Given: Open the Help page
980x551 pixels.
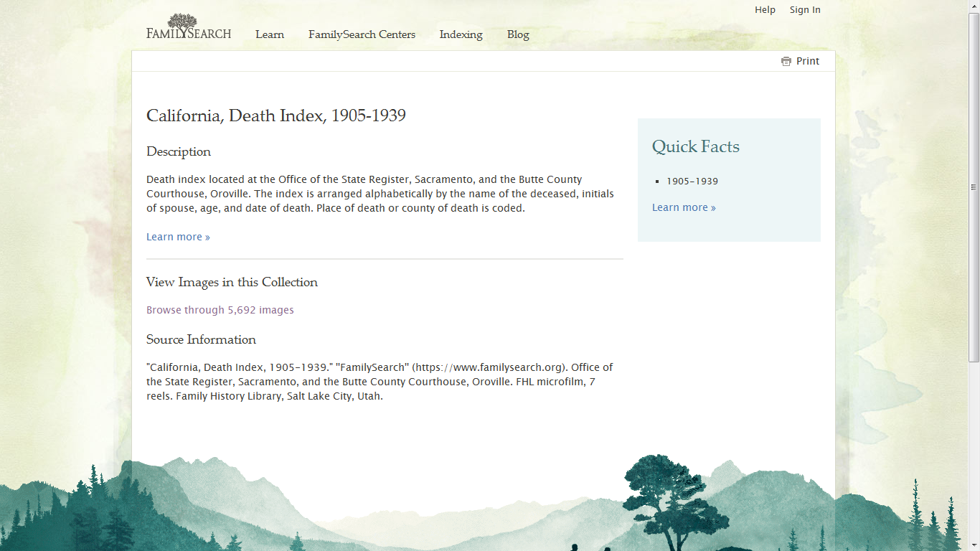Looking at the screenshot, I should point(765,9).
